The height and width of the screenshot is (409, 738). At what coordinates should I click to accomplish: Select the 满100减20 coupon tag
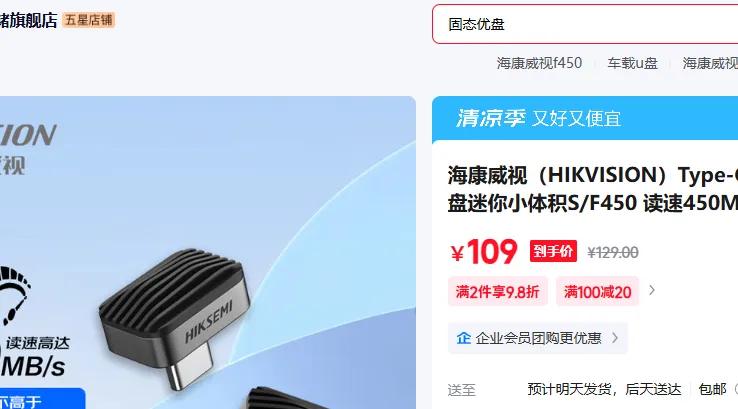click(597, 292)
